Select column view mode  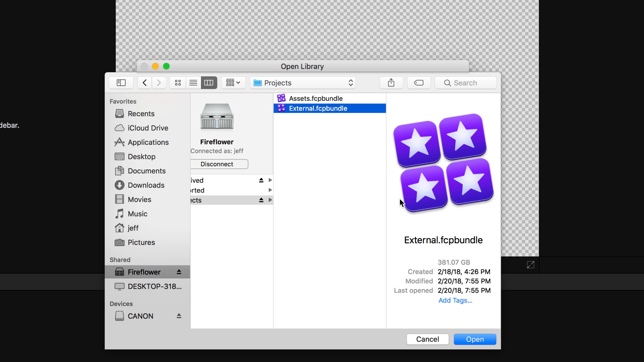(209, 83)
